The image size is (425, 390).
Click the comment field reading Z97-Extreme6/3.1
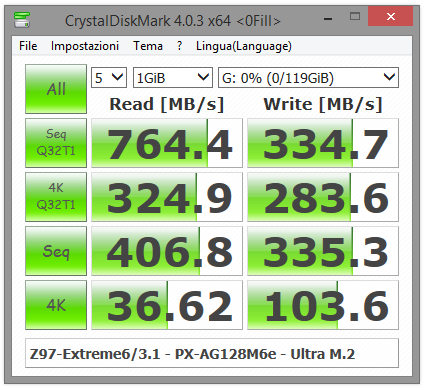pos(212,353)
